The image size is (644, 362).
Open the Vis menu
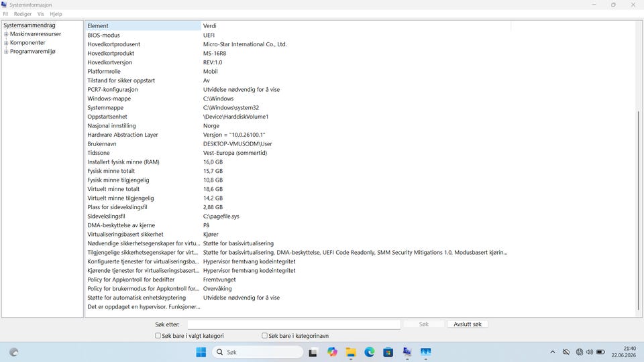click(x=41, y=14)
